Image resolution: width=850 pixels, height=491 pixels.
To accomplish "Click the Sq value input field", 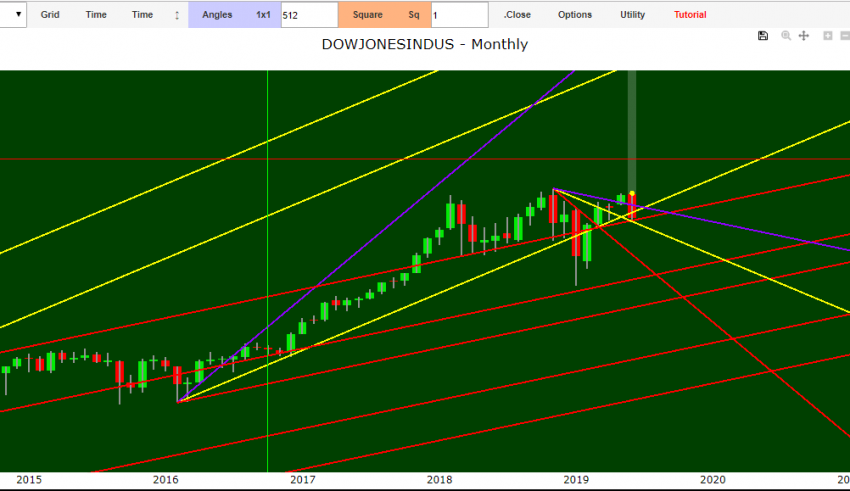I will tap(459, 15).
